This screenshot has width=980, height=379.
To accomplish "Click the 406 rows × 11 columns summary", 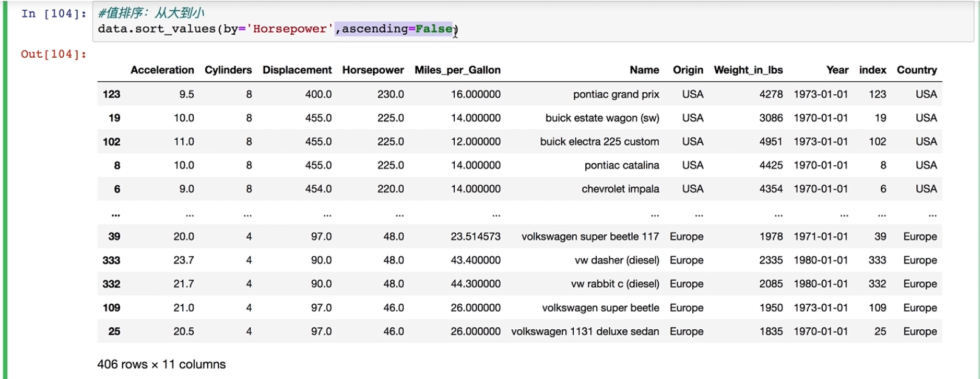I will [x=162, y=364].
